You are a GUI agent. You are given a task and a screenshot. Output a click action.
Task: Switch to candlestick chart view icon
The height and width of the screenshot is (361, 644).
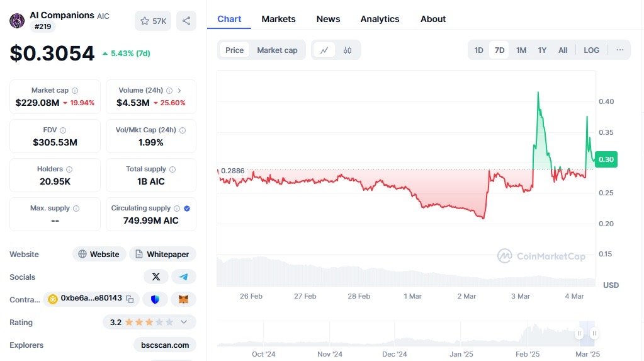[347, 50]
